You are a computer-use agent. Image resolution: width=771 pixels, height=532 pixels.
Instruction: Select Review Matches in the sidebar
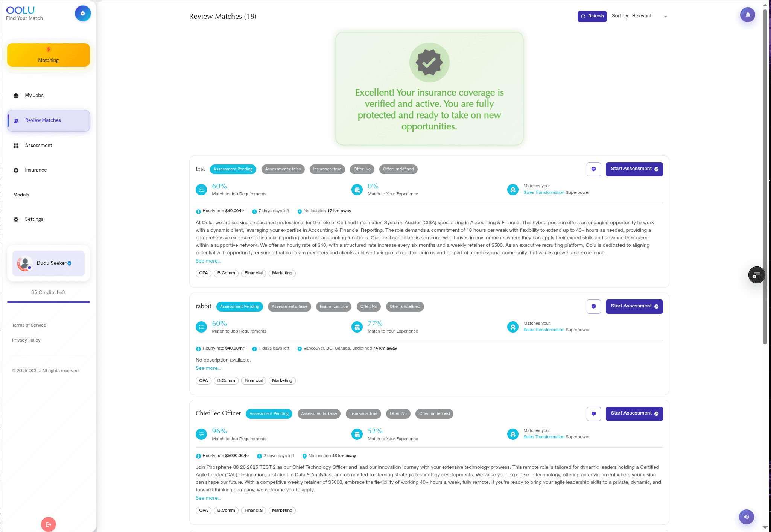pos(43,120)
